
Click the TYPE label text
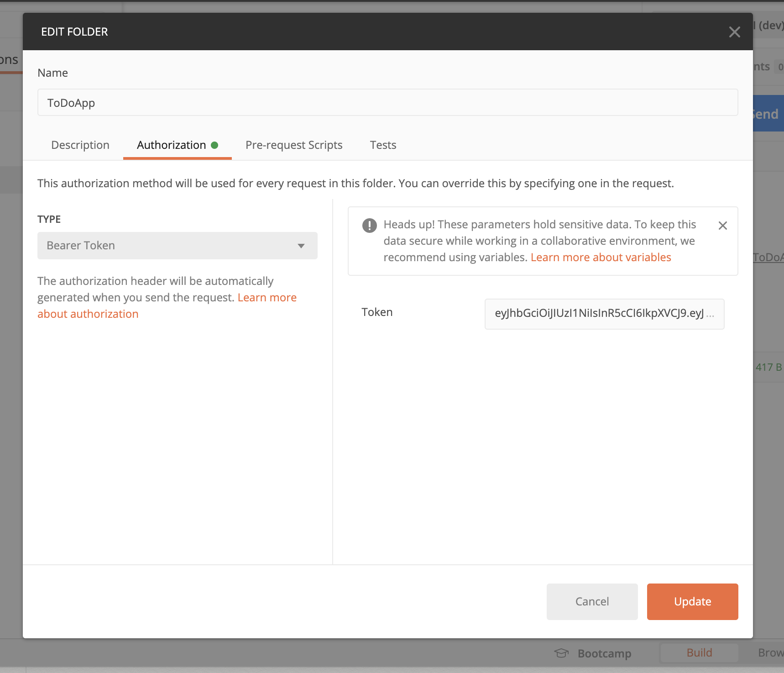(x=49, y=219)
